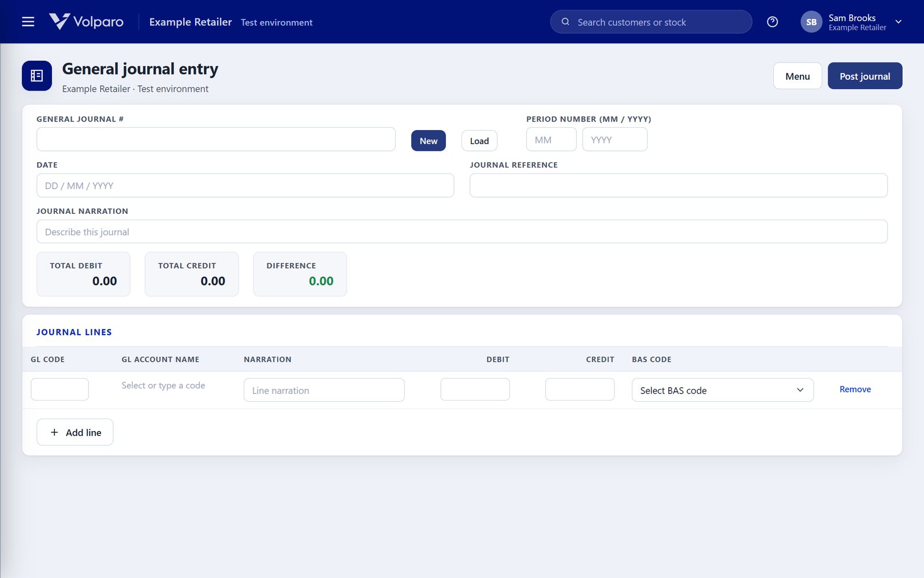Focus the Search customers or stock field
The image size is (924, 578).
[x=651, y=22]
